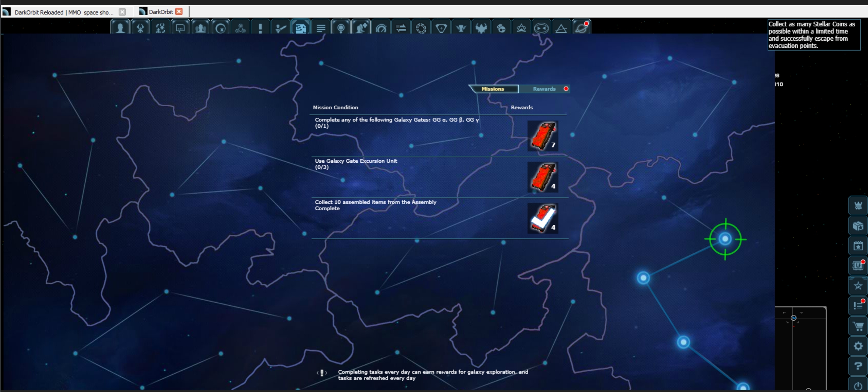
Task: Click the oval with inward arrows icon
Action: [541, 27]
